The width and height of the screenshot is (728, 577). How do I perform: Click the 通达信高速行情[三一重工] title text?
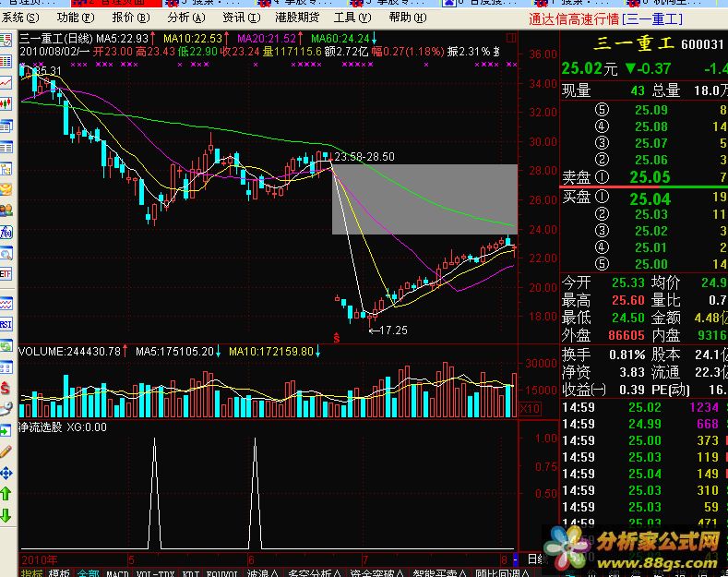tap(606, 19)
